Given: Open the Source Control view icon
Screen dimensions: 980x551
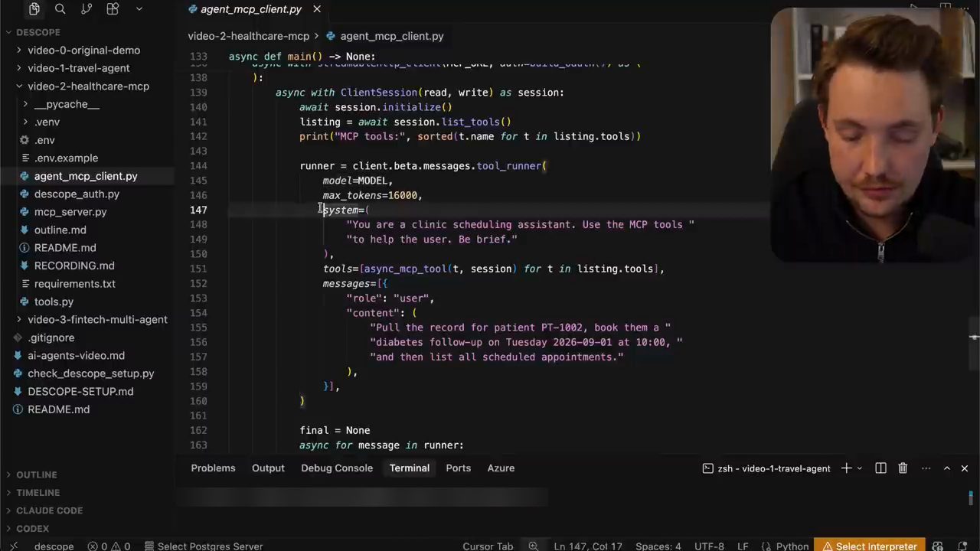Looking at the screenshot, I should 87,9.
